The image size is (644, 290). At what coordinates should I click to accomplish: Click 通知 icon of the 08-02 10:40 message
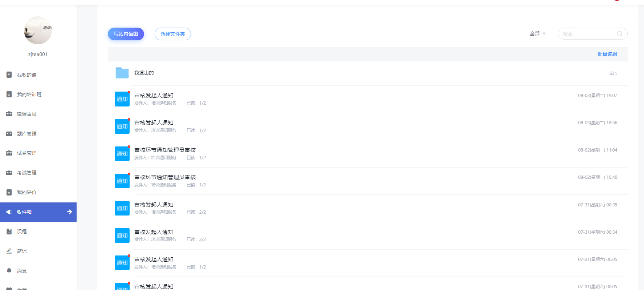coord(122,181)
